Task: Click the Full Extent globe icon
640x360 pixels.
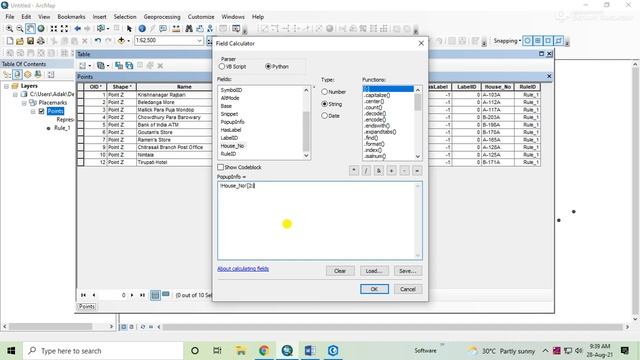Action: click(41, 29)
